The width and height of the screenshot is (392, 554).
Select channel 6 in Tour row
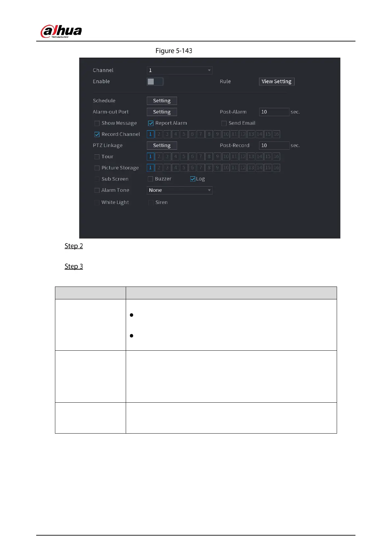(x=192, y=157)
